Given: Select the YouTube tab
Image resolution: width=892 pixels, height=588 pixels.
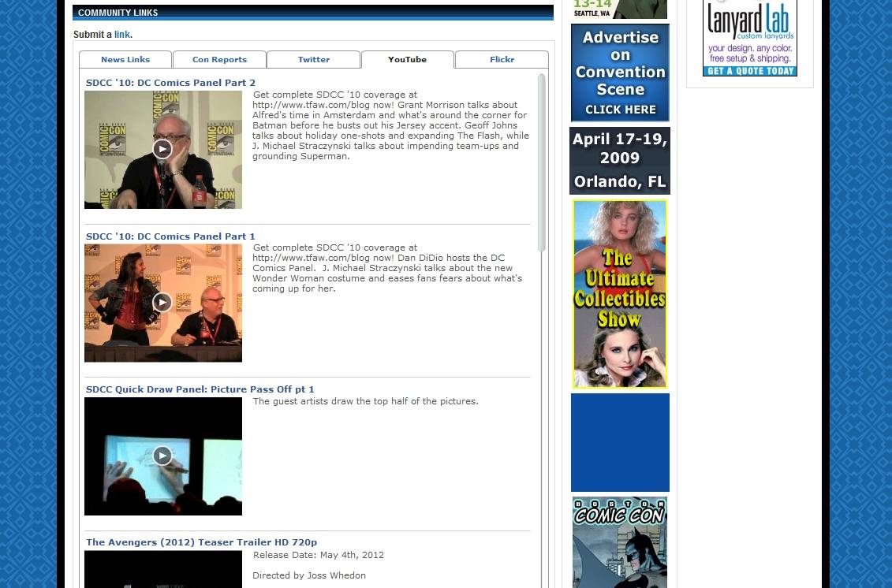Looking at the screenshot, I should point(407,60).
